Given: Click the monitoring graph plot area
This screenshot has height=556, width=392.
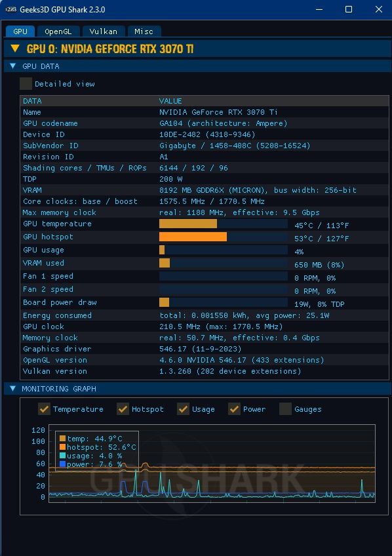Looking at the screenshot, I should [212, 463].
